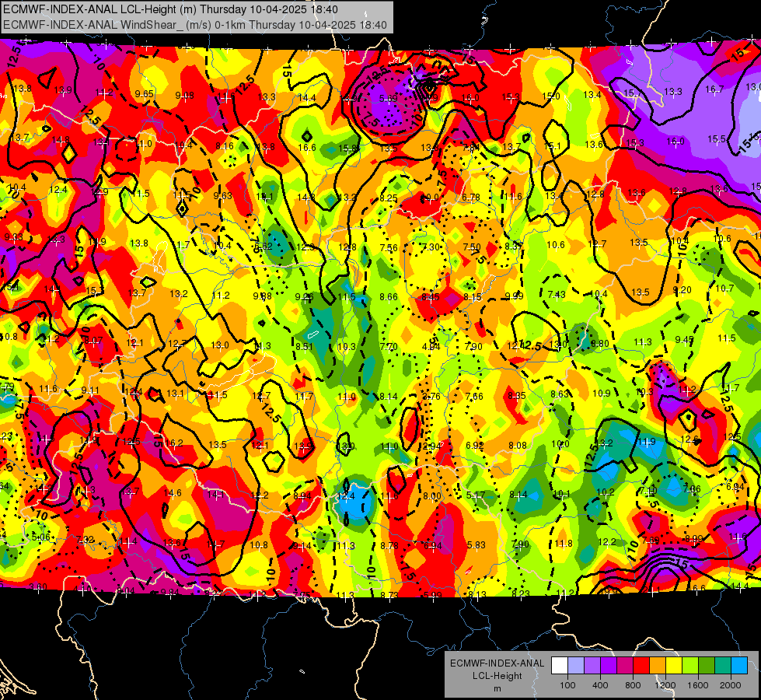The image size is (761, 700).
Task: Click the dark green legend swatch
Action: [x=706, y=666]
